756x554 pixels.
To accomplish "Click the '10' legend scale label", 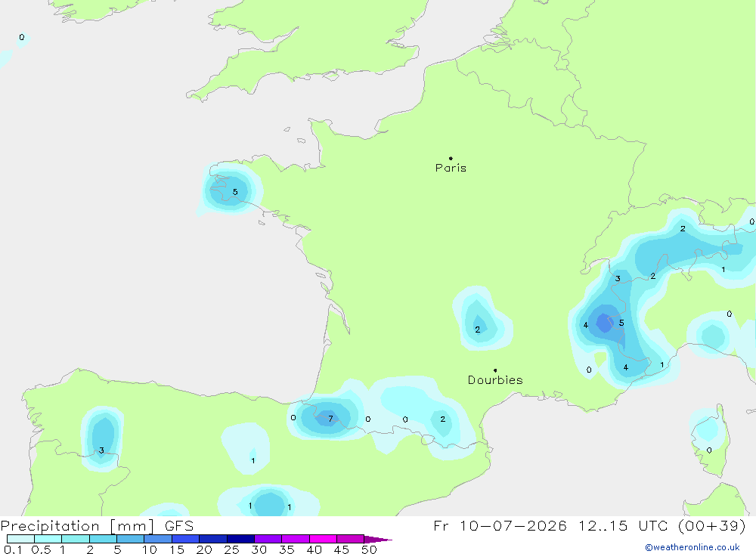I will click(x=150, y=549).
